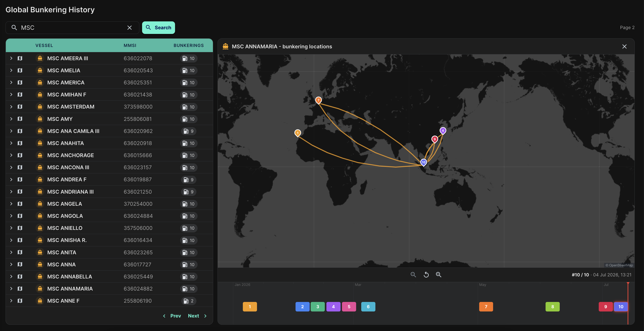Viewport: 644px width, 331px height.
Task: Click the Page 2 indicator
Action: (x=627, y=27)
